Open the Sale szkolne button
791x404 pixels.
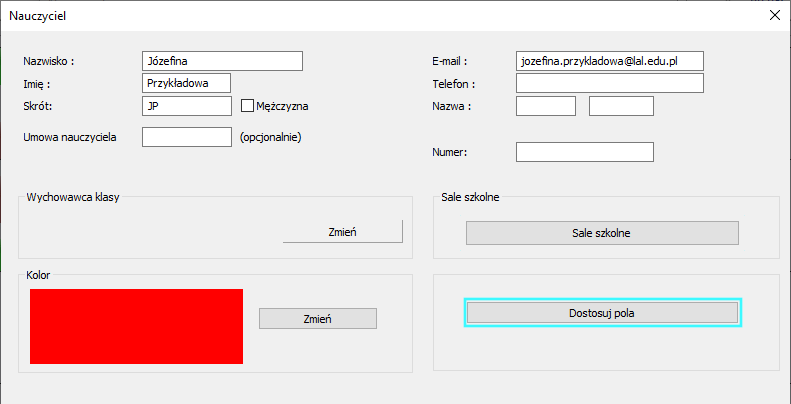(602, 233)
